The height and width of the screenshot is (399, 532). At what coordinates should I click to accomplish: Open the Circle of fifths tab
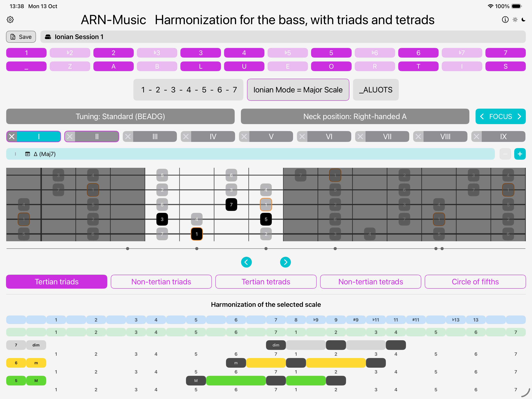point(475,282)
